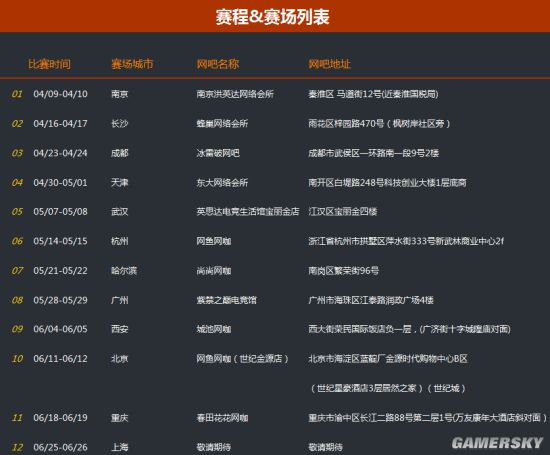The image size is (550, 455).
Task: Select the city 天津
Action: (120, 182)
